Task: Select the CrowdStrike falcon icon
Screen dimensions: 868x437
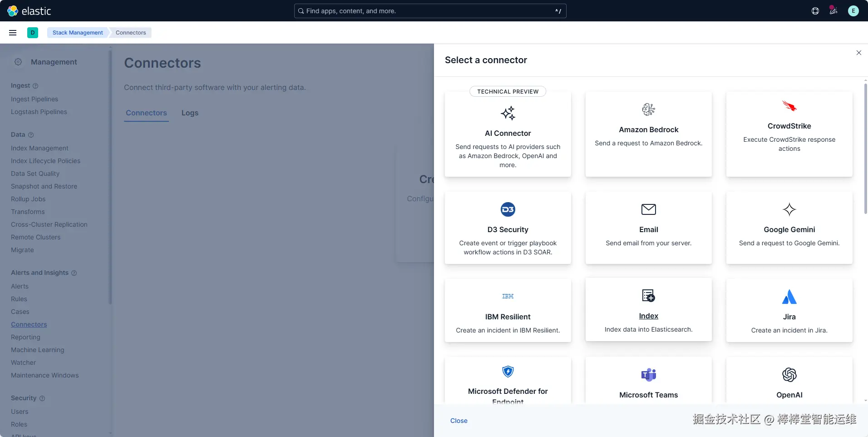Action: tap(789, 106)
